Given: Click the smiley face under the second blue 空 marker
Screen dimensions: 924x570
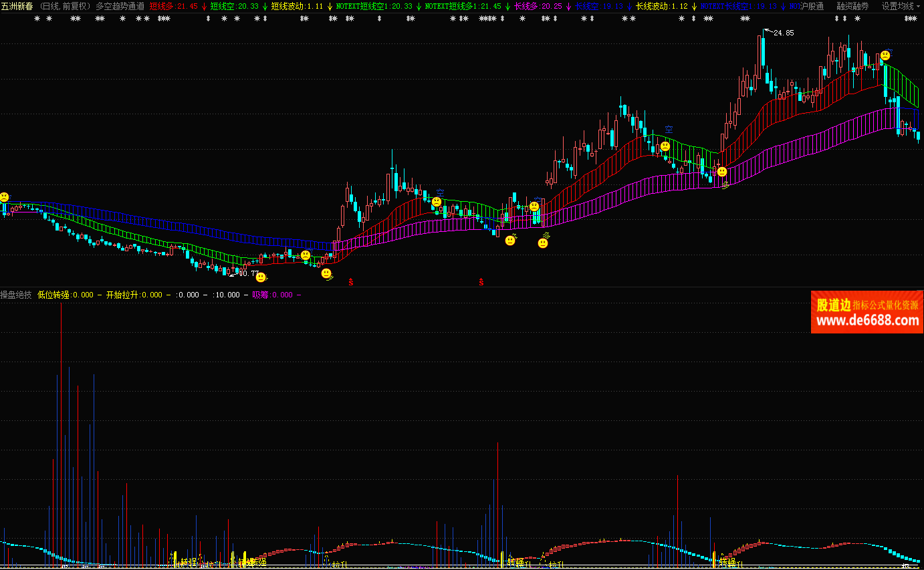Looking at the screenshot, I should 665,146.
